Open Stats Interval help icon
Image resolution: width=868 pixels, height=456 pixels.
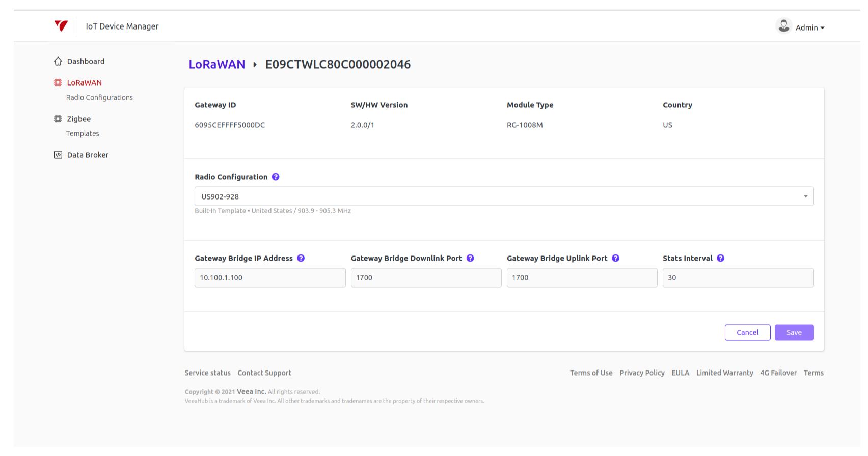coord(721,258)
